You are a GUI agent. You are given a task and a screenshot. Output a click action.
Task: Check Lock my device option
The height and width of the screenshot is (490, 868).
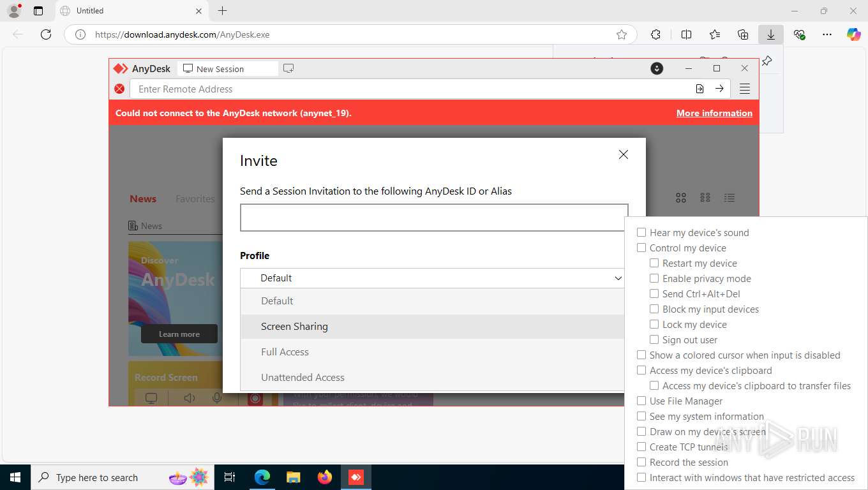coord(654,324)
